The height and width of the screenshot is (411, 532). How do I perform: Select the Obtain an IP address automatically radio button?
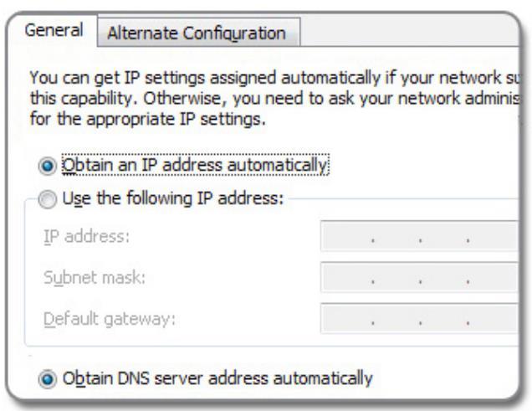coord(47,166)
